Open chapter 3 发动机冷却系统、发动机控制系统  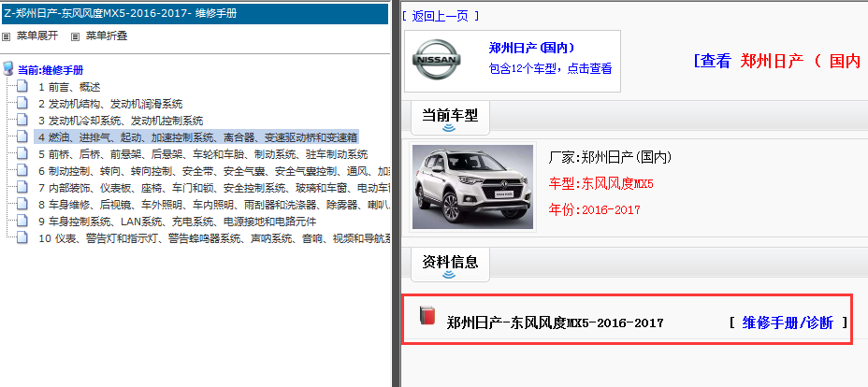click(x=121, y=121)
